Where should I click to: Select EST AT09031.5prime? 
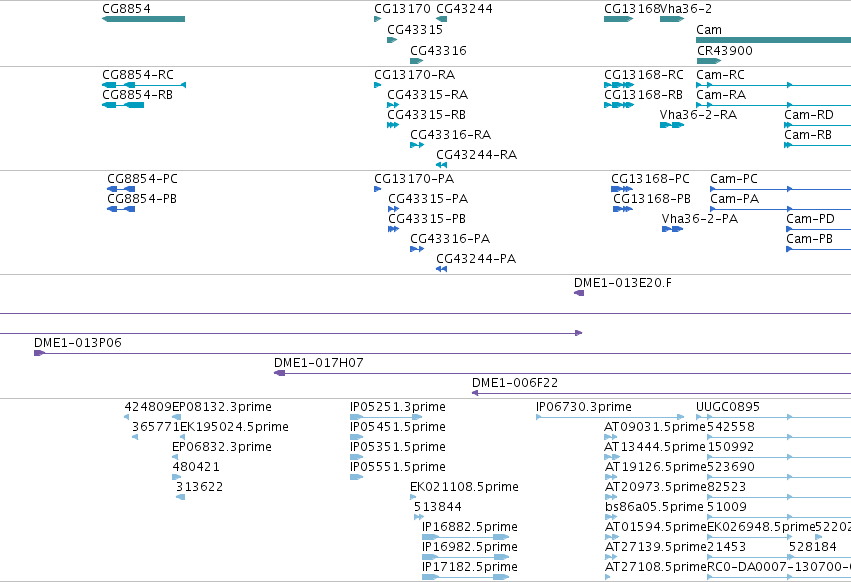(x=655, y=427)
